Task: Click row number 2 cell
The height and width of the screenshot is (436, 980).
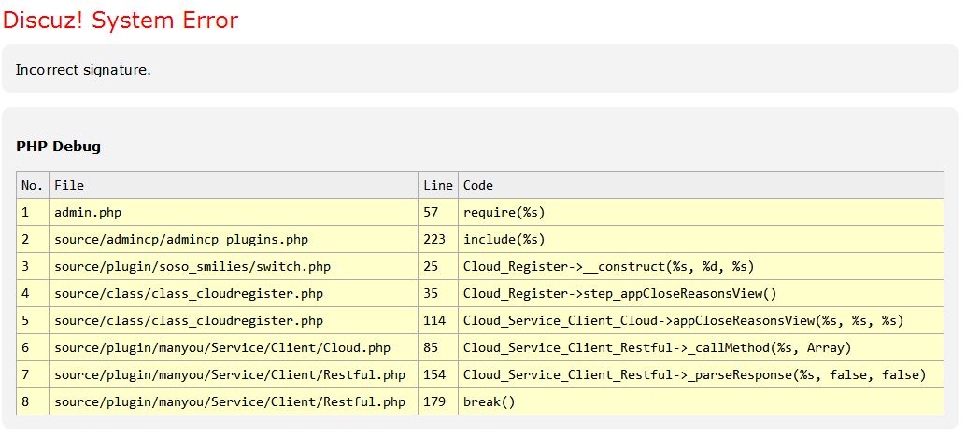Action: pyautogui.click(x=33, y=239)
